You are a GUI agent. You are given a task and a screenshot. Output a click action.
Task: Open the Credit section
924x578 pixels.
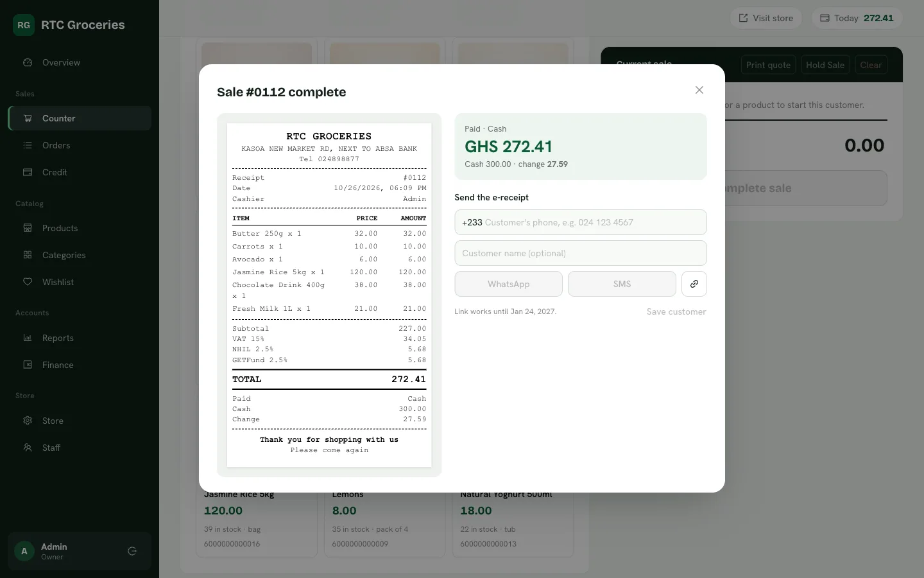click(80, 172)
